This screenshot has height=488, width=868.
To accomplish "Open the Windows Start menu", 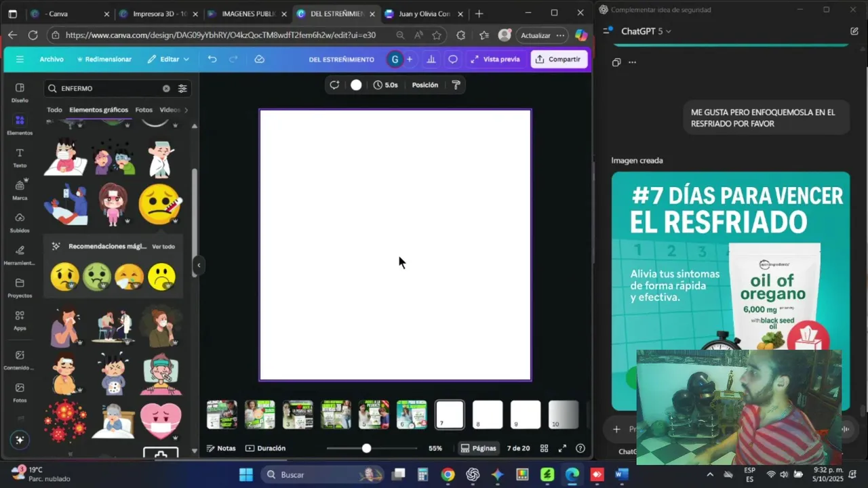I will coord(246,474).
